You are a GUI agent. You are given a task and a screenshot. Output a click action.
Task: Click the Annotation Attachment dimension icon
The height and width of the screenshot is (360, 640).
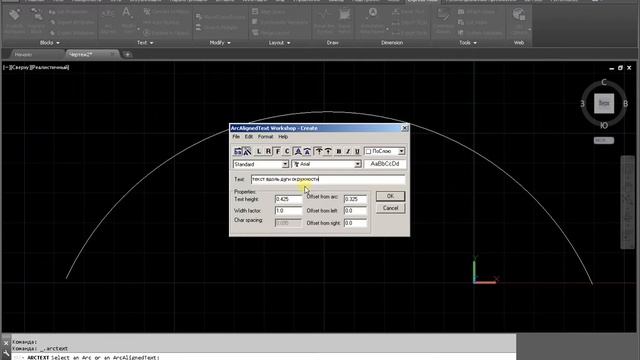[x=373, y=20]
